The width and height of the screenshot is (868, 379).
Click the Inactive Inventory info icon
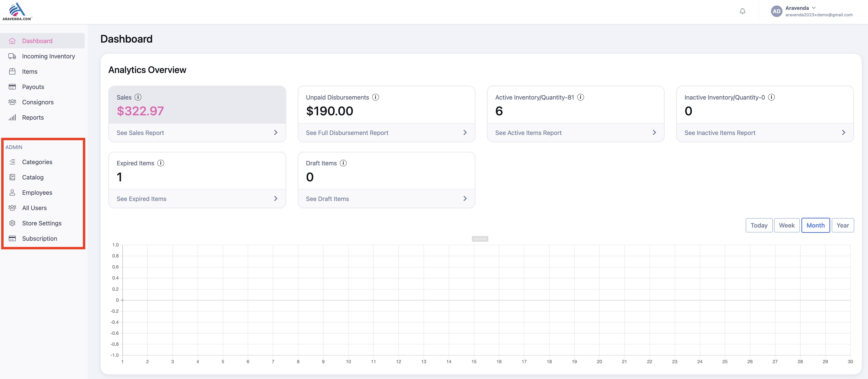(771, 97)
